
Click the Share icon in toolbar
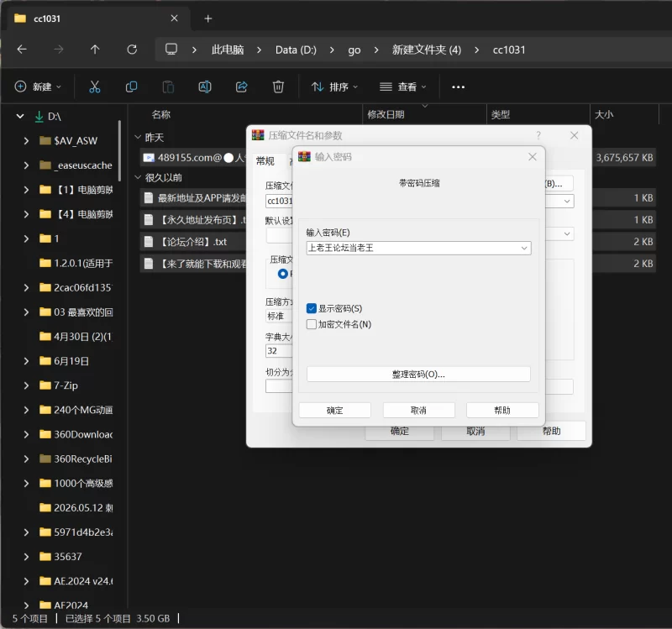(242, 87)
